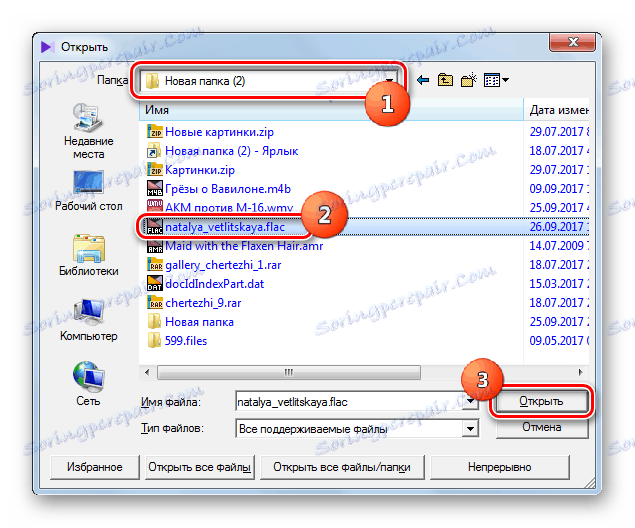Select folder 599.files

(186, 341)
